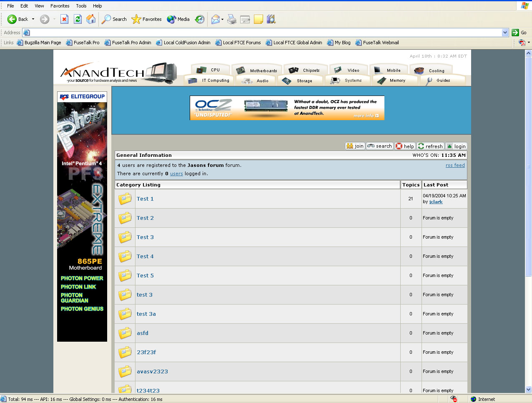
Task: Click the Go button
Action: pyautogui.click(x=519, y=33)
